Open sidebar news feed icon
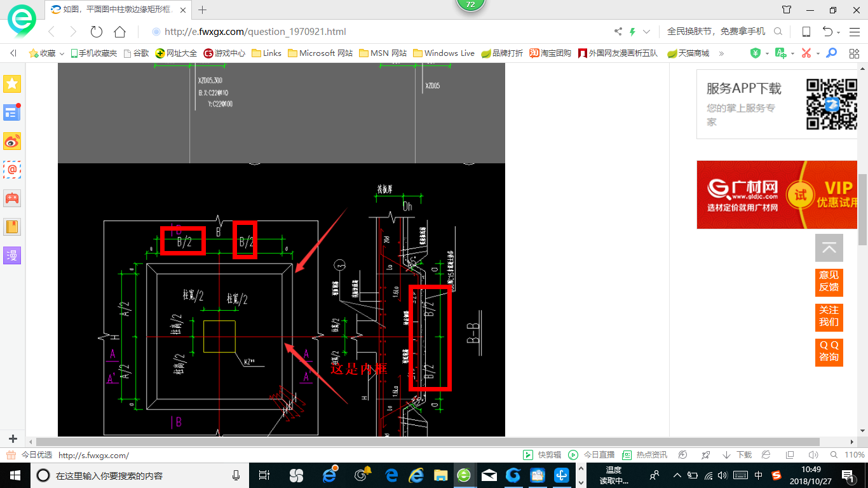The height and width of the screenshot is (488, 868). (x=12, y=112)
